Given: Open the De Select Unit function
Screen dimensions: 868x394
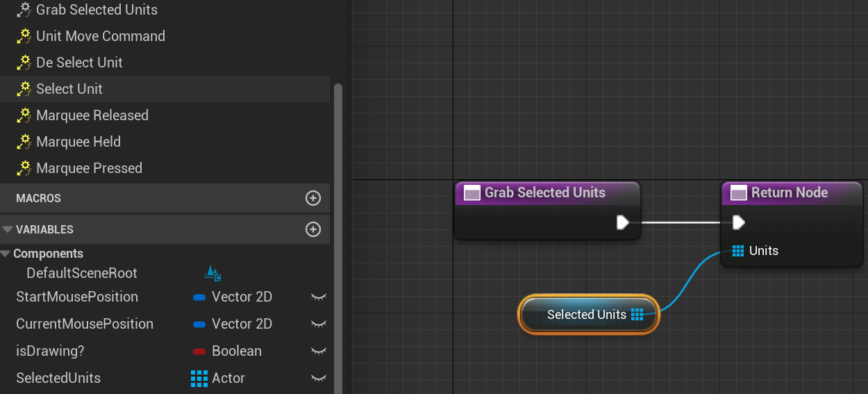Looking at the screenshot, I should tap(79, 63).
